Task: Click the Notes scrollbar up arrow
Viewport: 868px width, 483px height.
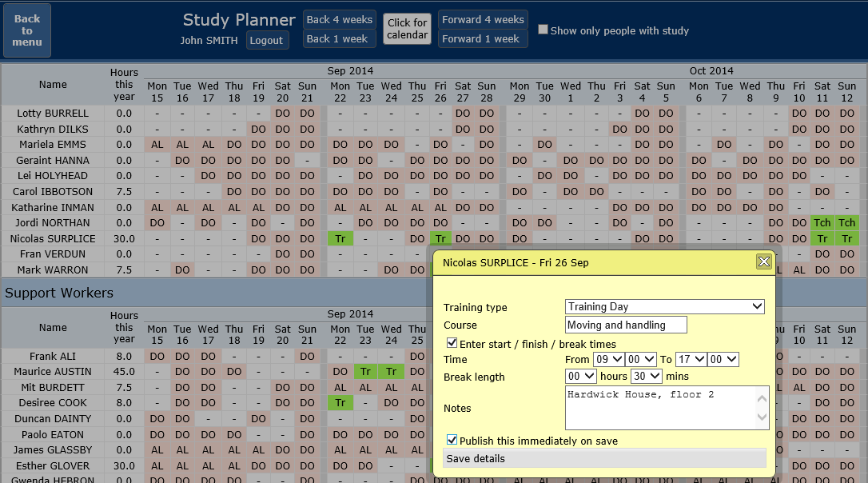Action: click(762, 399)
